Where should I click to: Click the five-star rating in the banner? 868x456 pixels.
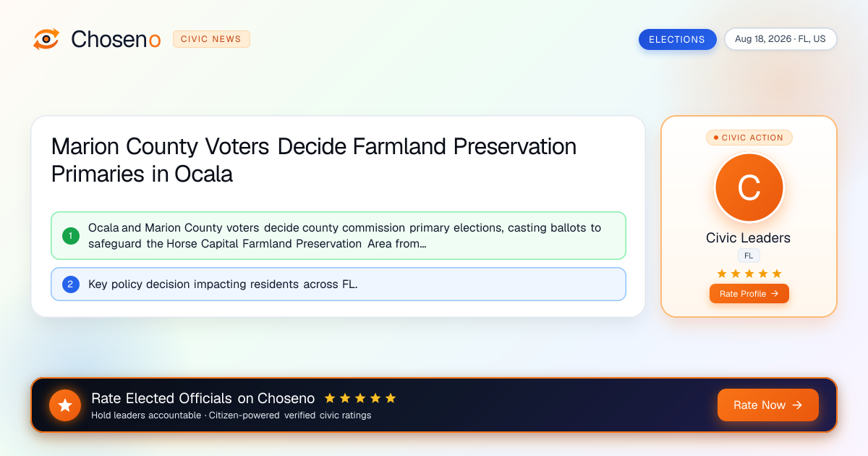click(x=360, y=398)
